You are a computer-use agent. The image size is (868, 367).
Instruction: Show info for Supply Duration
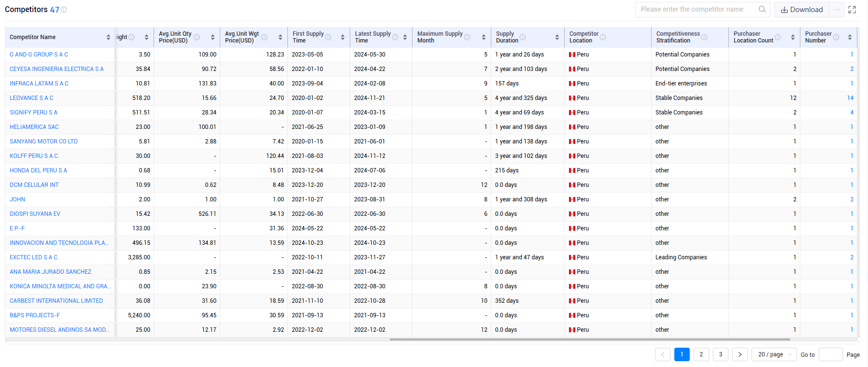(523, 37)
